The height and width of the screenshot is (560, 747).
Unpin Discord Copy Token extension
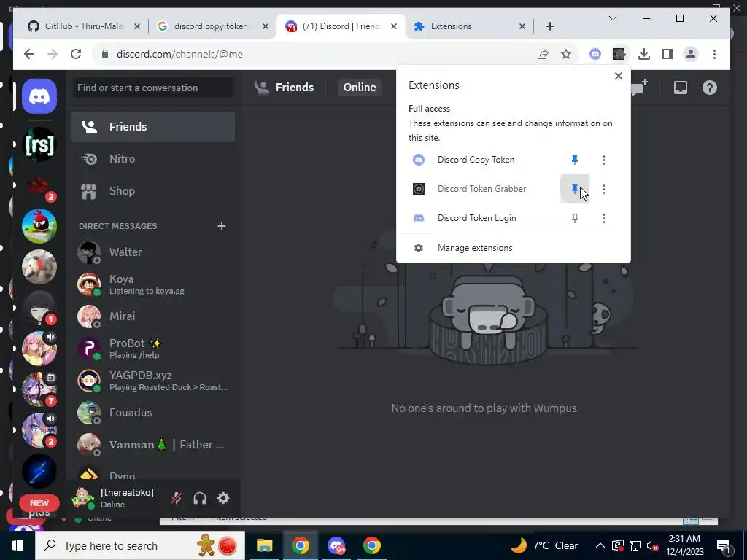[575, 160]
